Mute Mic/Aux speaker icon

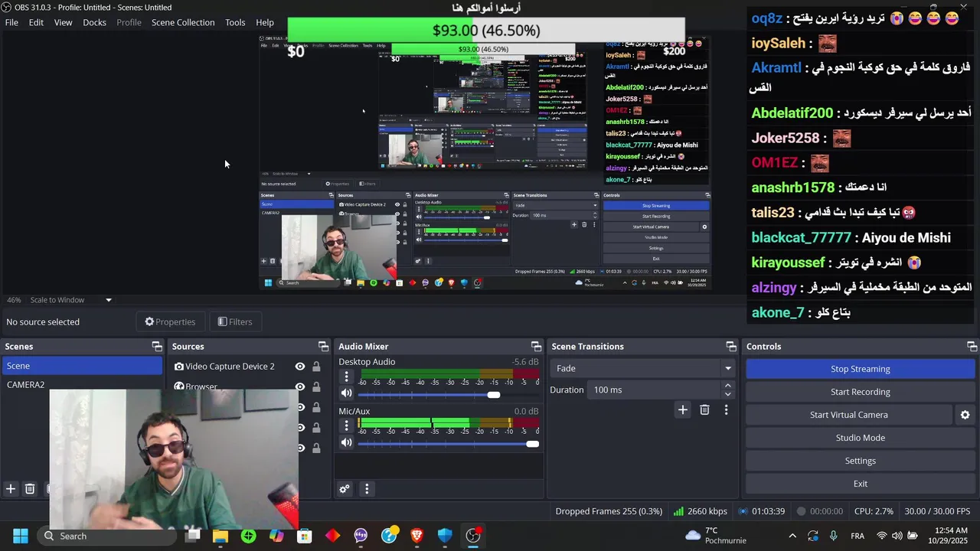click(346, 442)
